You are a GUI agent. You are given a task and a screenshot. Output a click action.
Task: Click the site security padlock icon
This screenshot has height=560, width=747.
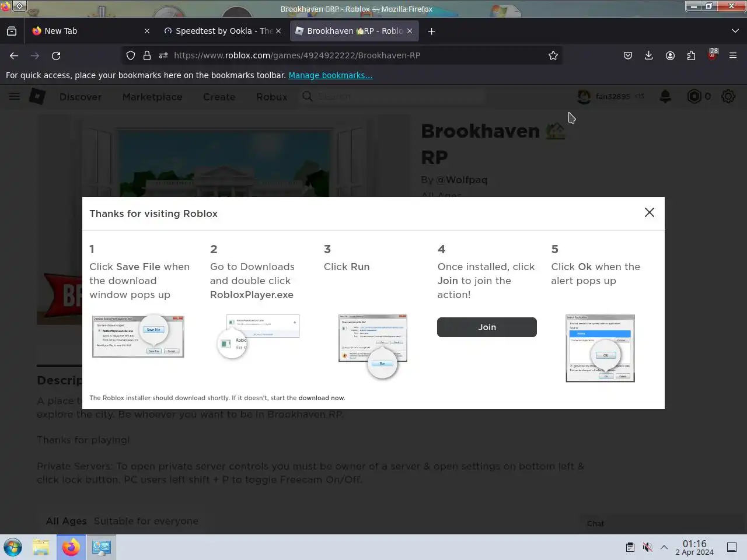pos(147,55)
